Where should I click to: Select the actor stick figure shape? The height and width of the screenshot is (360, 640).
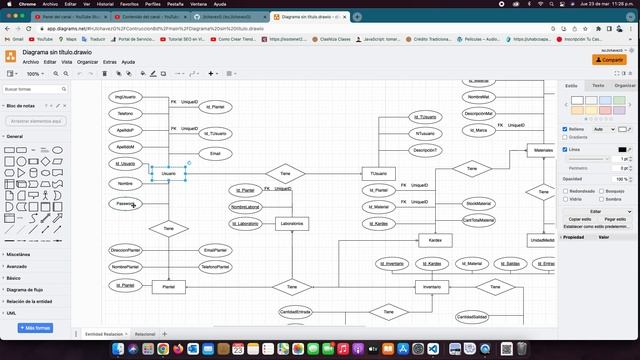coord(46,196)
